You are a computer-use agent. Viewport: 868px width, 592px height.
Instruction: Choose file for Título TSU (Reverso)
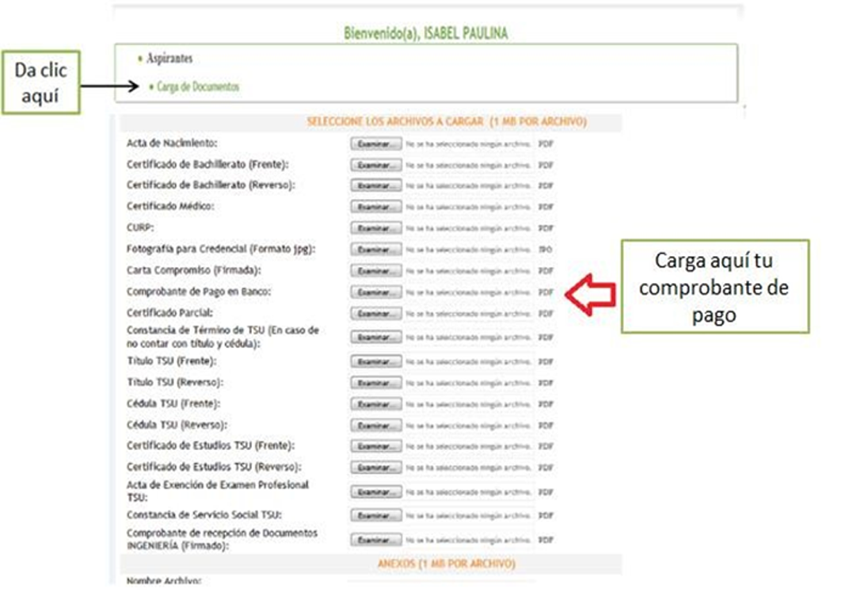pyautogui.click(x=375, y=383)
